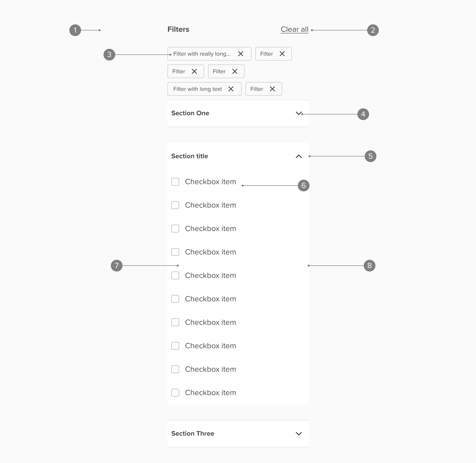Click X on first Filter chip in second row
This screenshot has height=463, width=476.
click(x=194, y=71)
